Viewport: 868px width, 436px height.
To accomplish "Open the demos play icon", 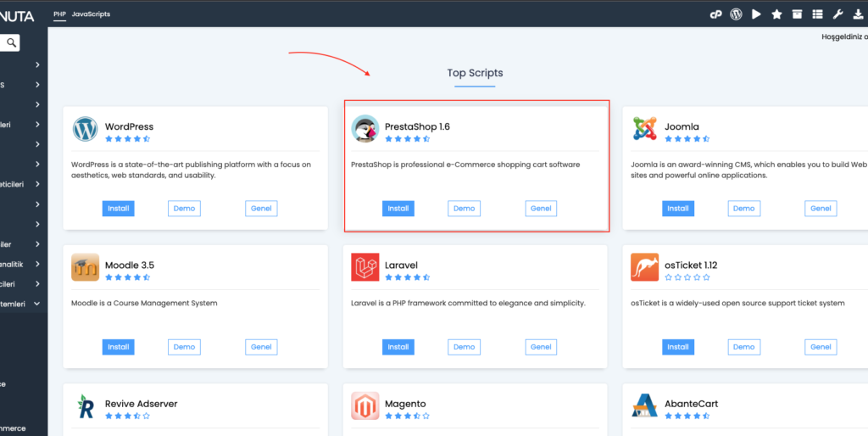I will tap(756, 14).
